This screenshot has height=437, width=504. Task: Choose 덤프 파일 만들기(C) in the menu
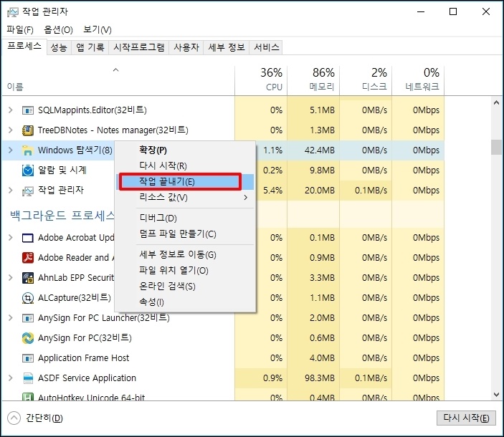185,234
